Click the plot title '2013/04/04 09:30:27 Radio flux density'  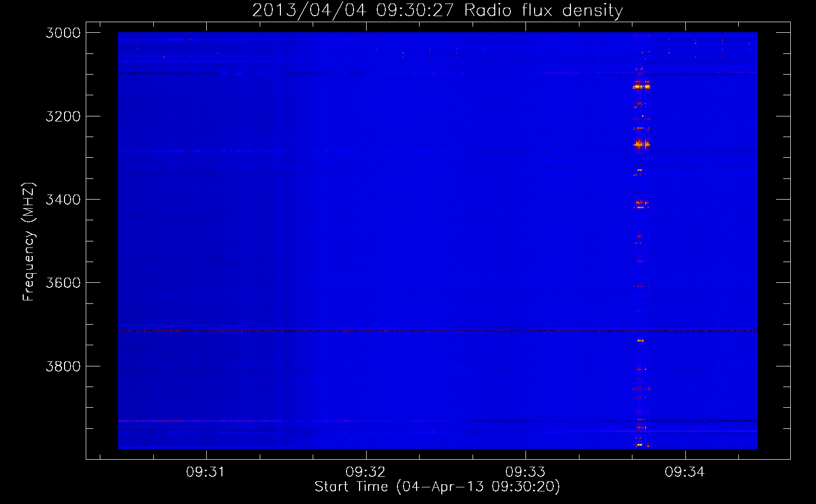coord(437,10)
